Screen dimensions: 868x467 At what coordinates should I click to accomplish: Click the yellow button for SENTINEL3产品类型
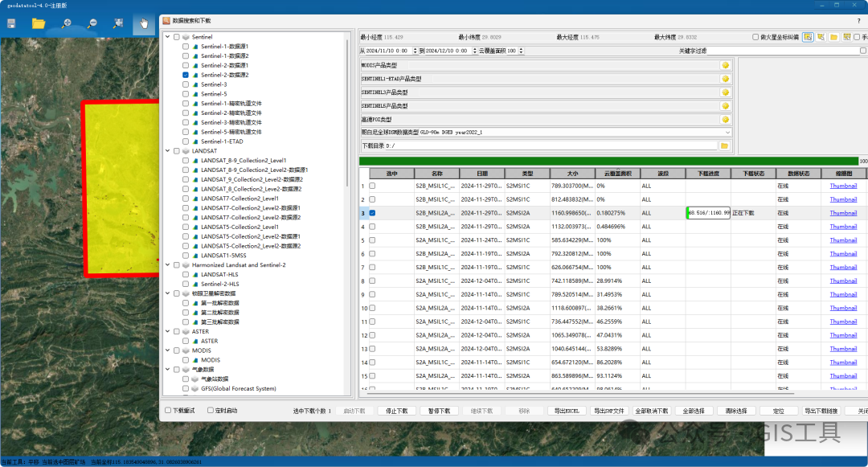(x=725, y=92)
